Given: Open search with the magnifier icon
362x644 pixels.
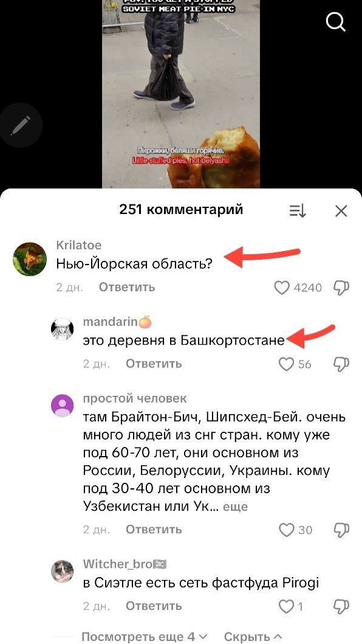Looking at the screenshot, I should [x=336, y=21].
